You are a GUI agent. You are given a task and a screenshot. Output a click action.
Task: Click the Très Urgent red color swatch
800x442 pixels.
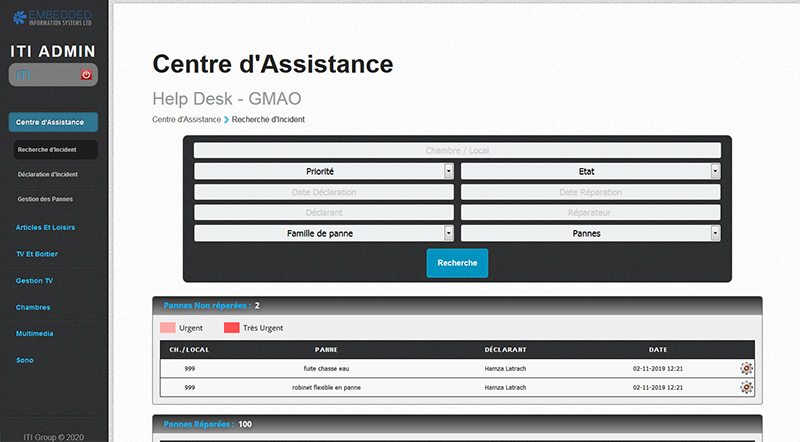231,327
